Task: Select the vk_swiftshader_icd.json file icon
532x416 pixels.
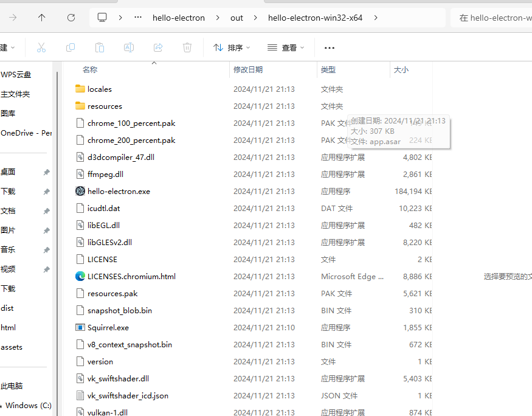Action: point(80,396)
